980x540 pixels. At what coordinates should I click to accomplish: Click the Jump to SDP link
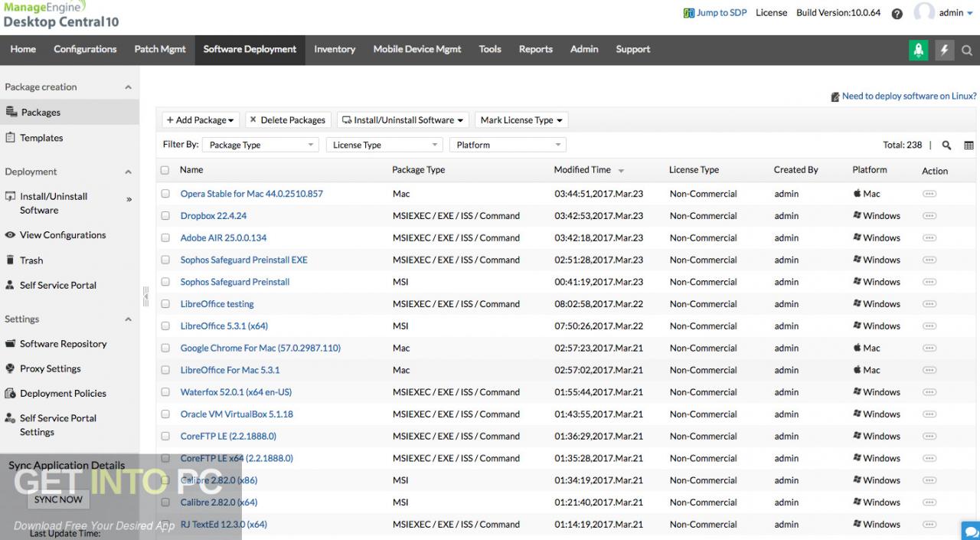coord(721,13)
